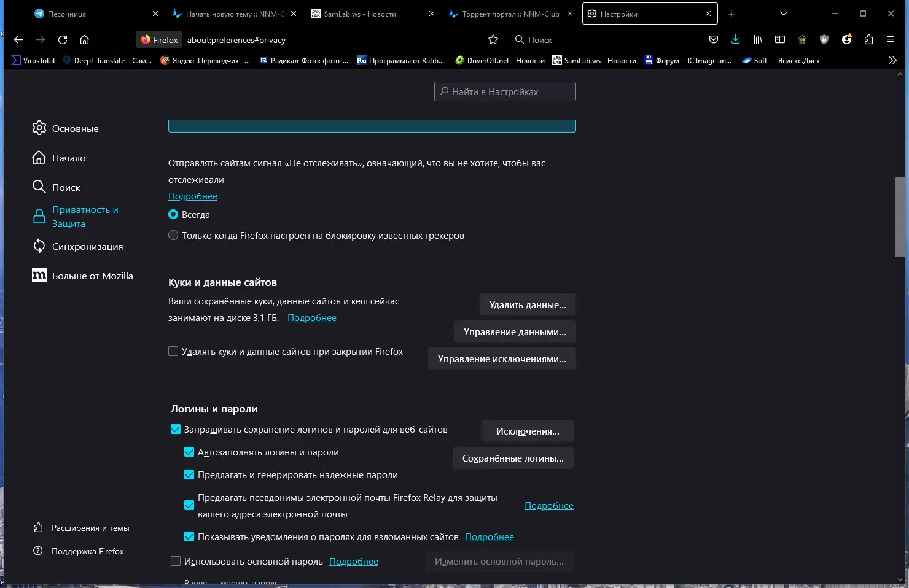Open the Радикал-Фото bookmark
Image resolution: width=909 pixels, height=588 pixels.
tap(303, 61)
